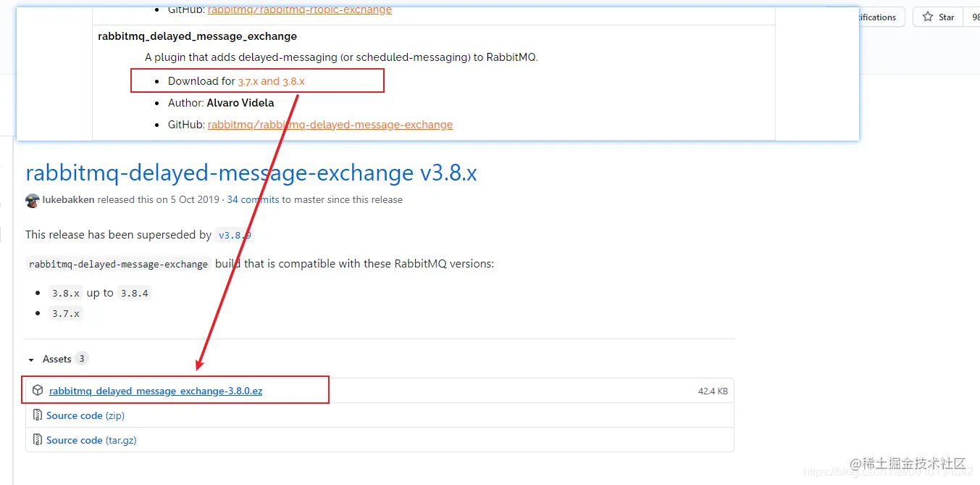980x485 pixels.
Task: Click the package icon beside .ez asset
Action: click(x=38, y=390)
